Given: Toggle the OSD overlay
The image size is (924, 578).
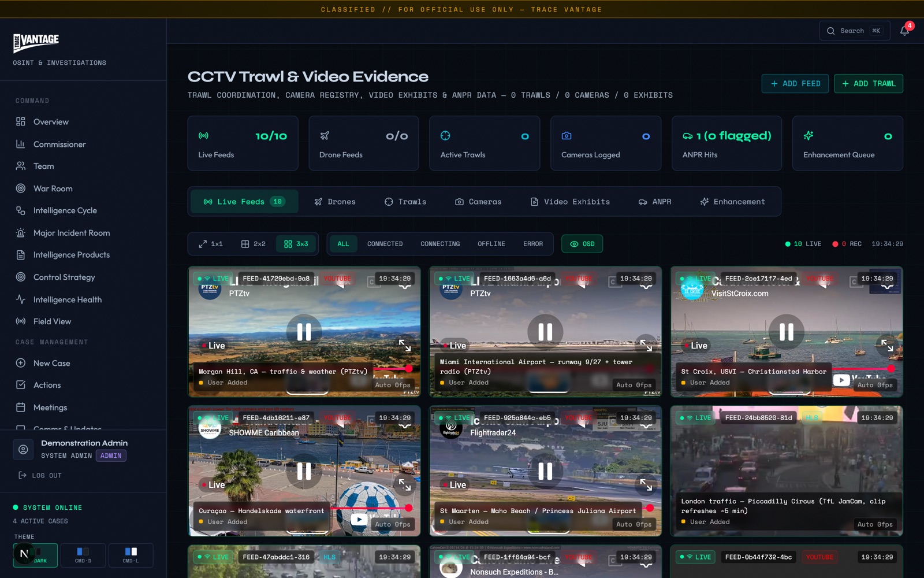Looking at the screenshot, I should [x=582, y=244].
